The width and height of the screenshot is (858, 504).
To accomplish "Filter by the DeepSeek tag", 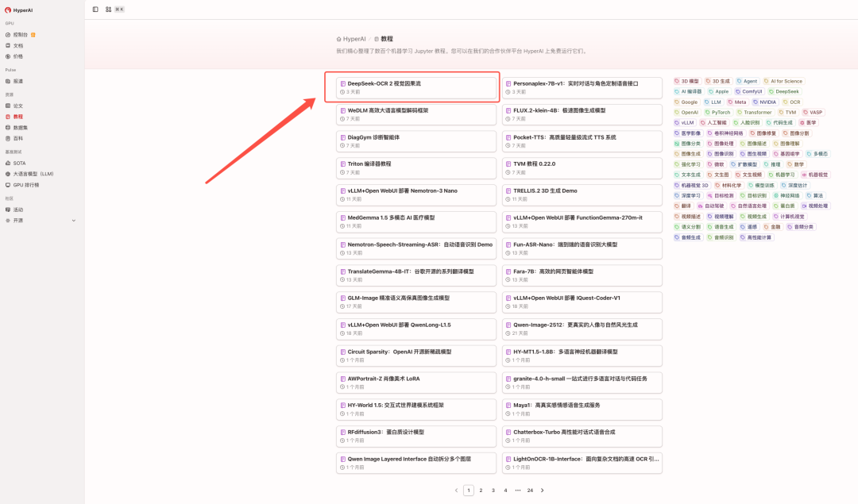I will pos(784,91).
